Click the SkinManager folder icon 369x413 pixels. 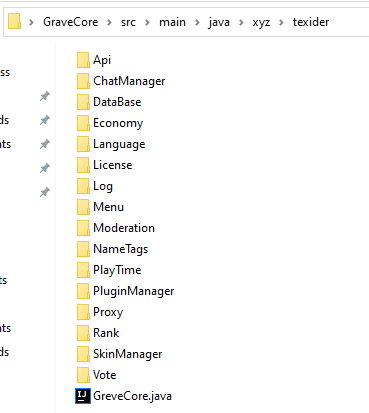[x=83, y=354]
